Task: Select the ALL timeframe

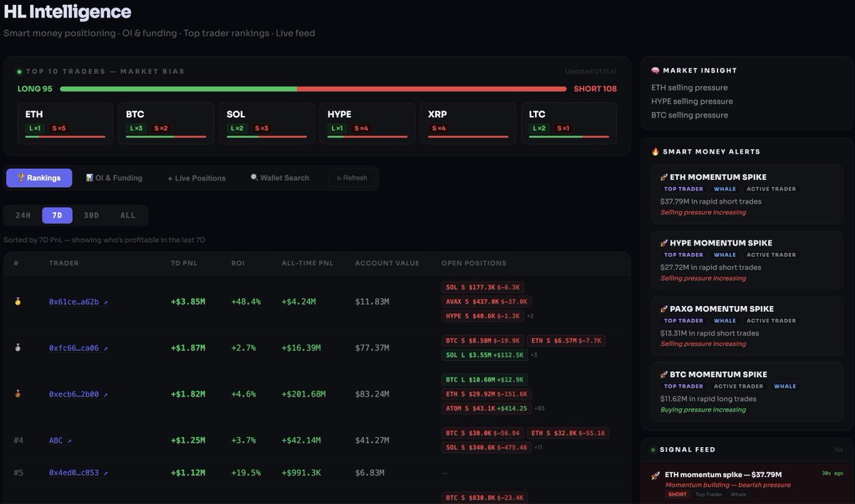Action: tap(128, 215)
